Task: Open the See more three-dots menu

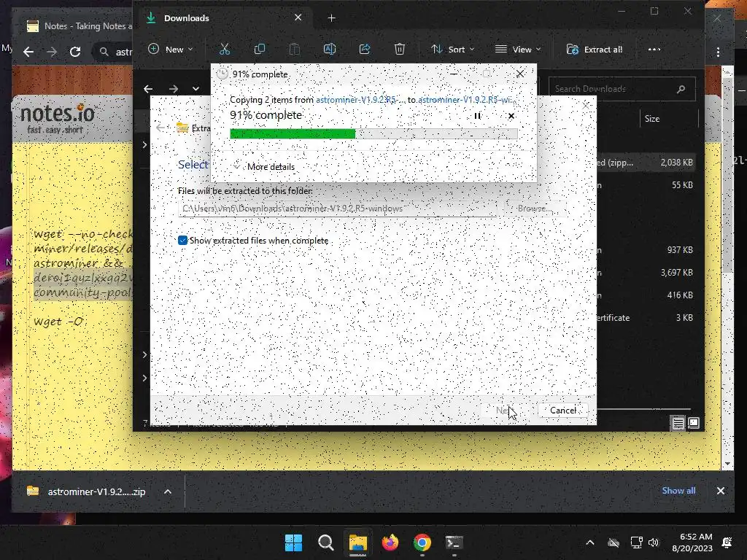Action: click(654, 49)
